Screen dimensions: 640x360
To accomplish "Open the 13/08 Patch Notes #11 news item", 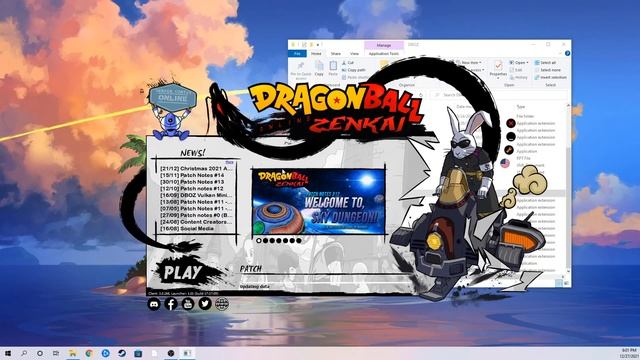I will [196, 202].
